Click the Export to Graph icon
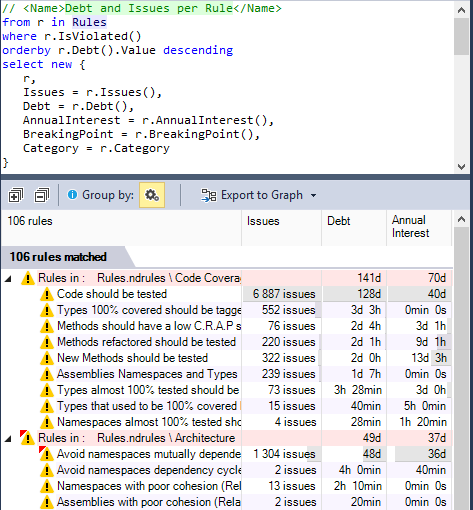This screenshot has height=510, width=473. point(209,195)
